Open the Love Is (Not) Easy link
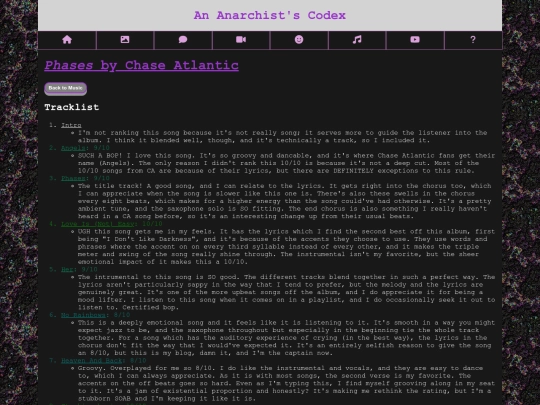 97,224
